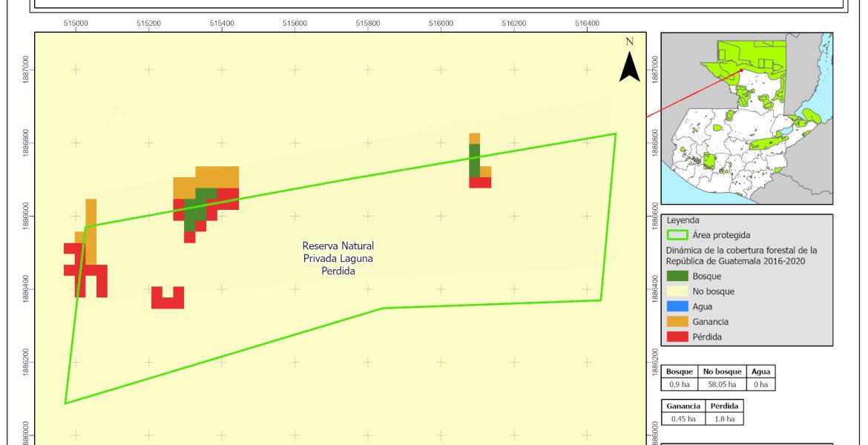Click the 515000 top axis coordinate label
868x445 pixels.
pyautogui.click(x=76, y=24)
